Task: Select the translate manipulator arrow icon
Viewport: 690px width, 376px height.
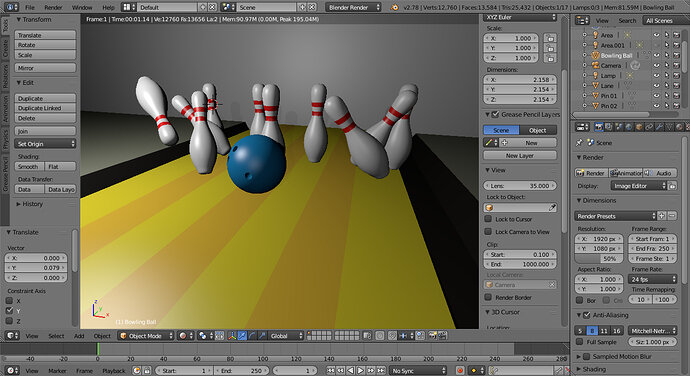Action: click(242, 336)
